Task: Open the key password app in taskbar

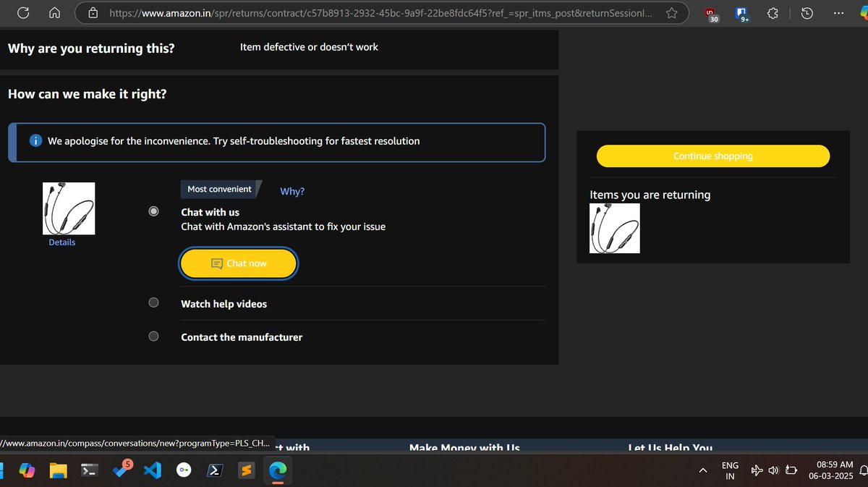Action: click(184, 471)
